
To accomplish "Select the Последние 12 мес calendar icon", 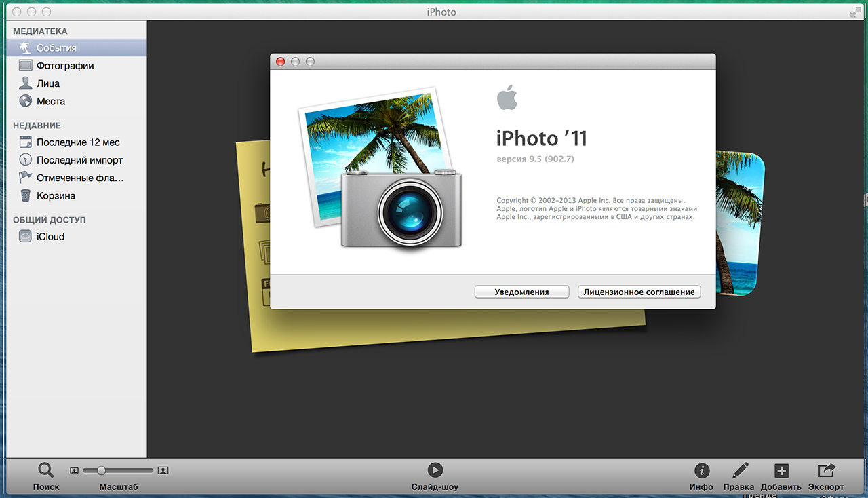I will (x=26, y=142).
